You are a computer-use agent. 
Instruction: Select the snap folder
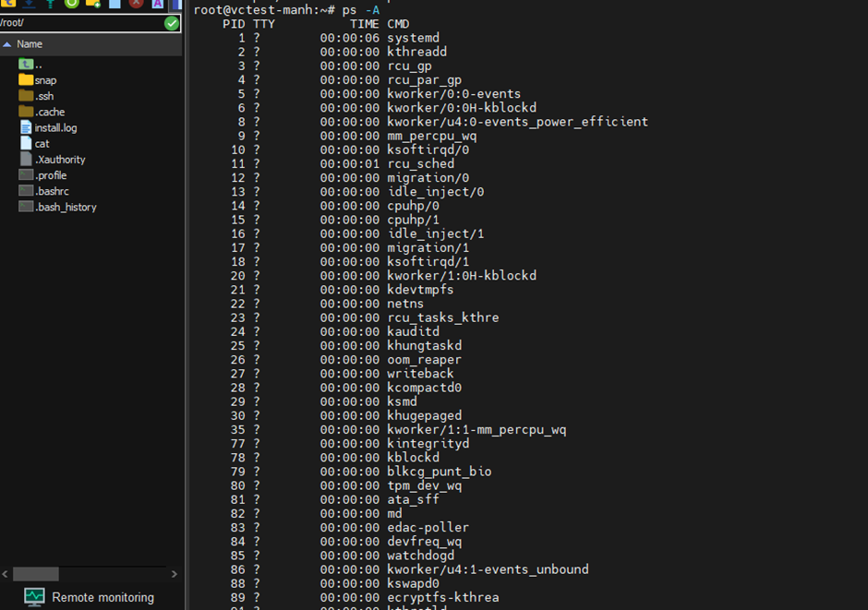[x=45, y=80]
